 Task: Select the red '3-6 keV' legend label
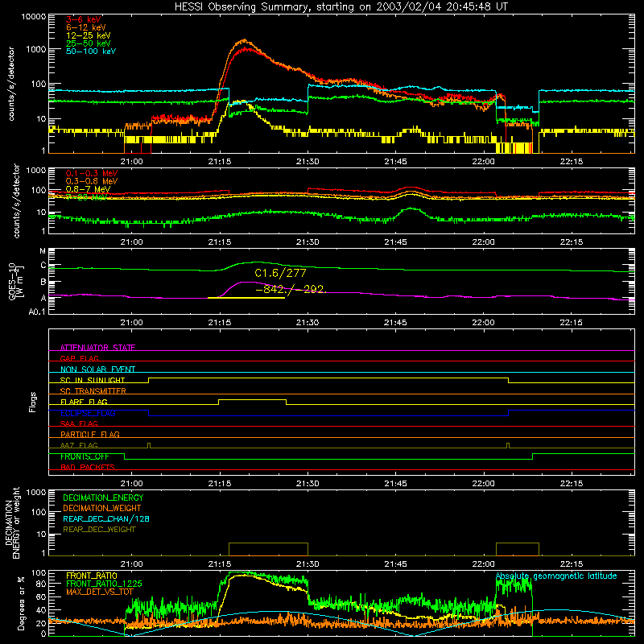(84, 19)
